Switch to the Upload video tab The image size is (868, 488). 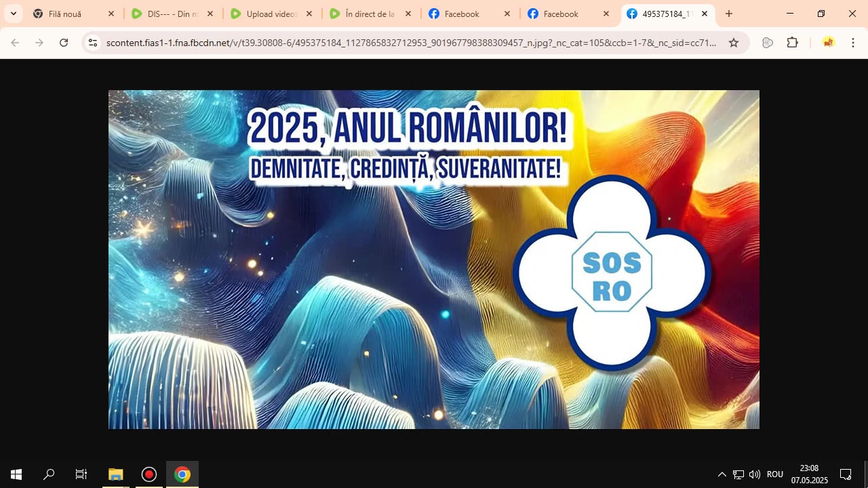tap(272, 14)
